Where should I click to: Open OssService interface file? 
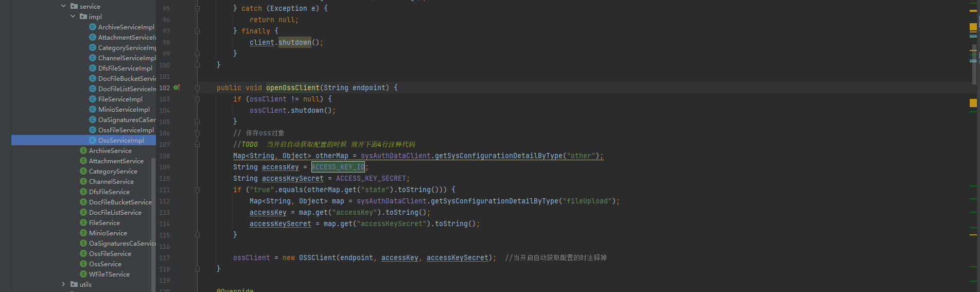(x=106, y=264)
